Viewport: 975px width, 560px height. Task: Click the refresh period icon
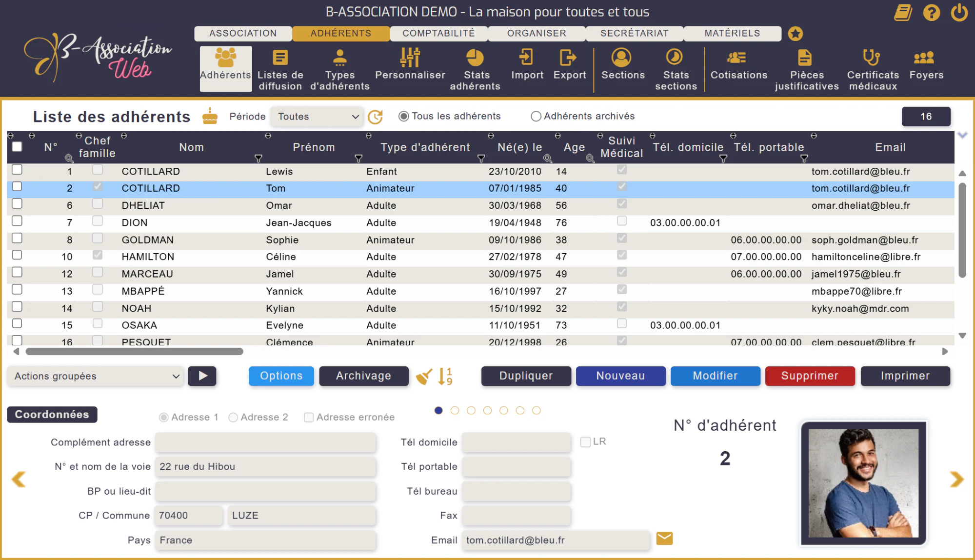(x=375, y=117)
